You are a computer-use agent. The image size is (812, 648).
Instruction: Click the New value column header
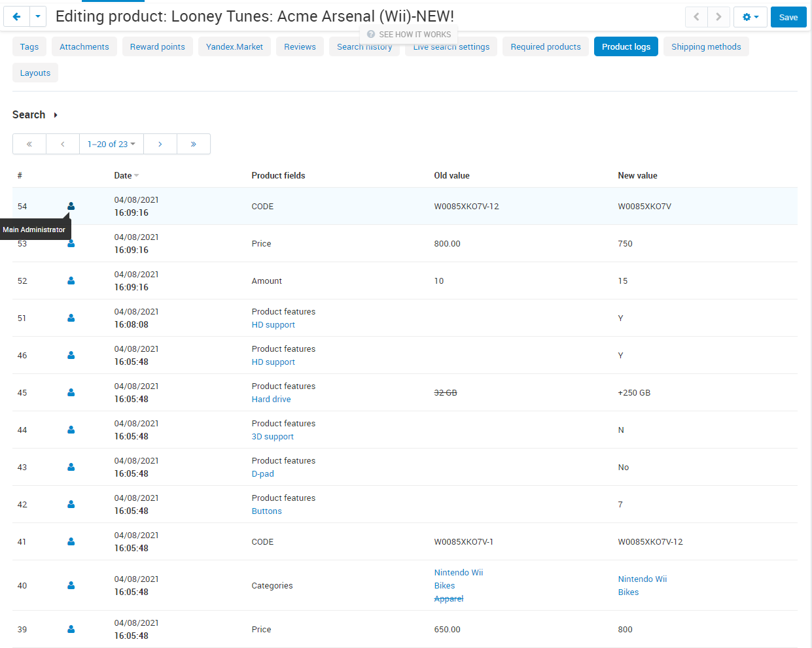(637, 175)
